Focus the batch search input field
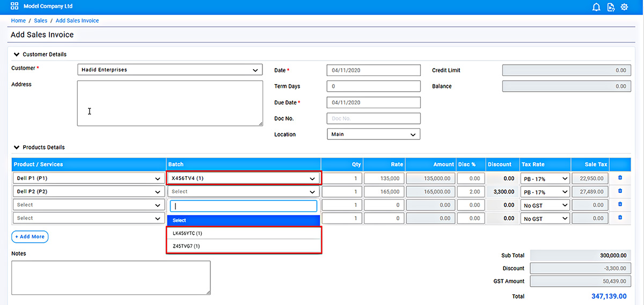 click(244, 206)
